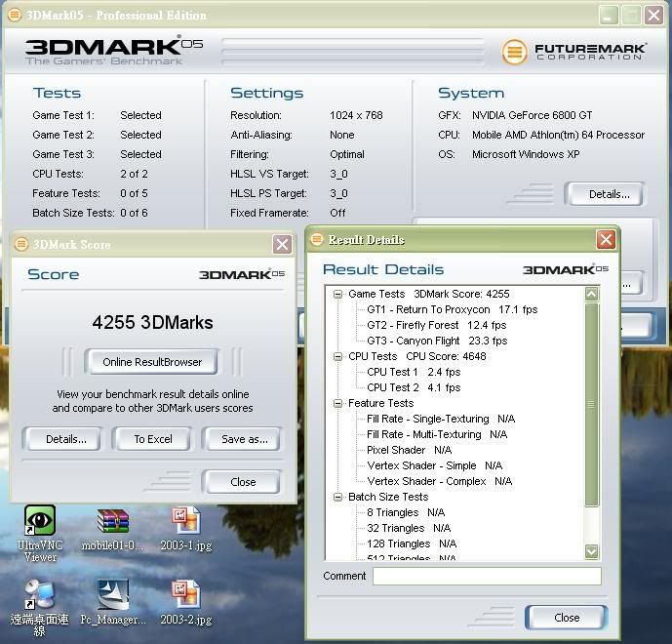This screenshot has height=644, width=672.
Task: Select the 128 Triangles row
Action: click(412, 543)
